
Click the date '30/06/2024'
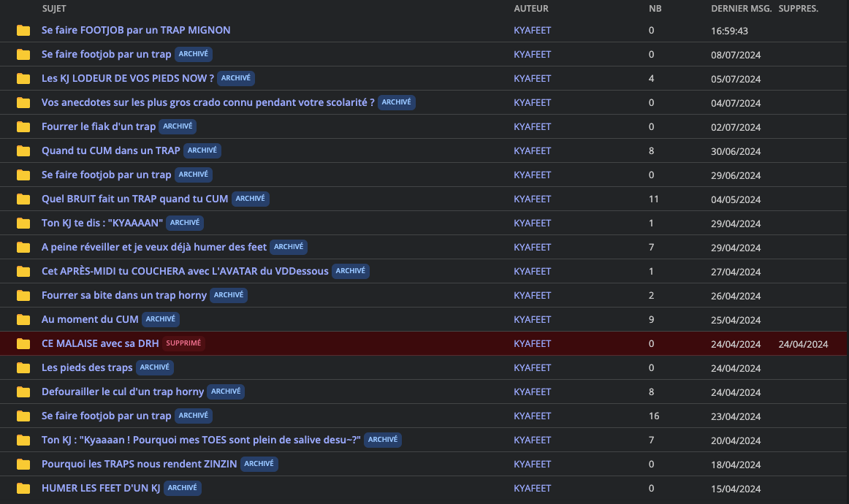[x=736, y=152]
